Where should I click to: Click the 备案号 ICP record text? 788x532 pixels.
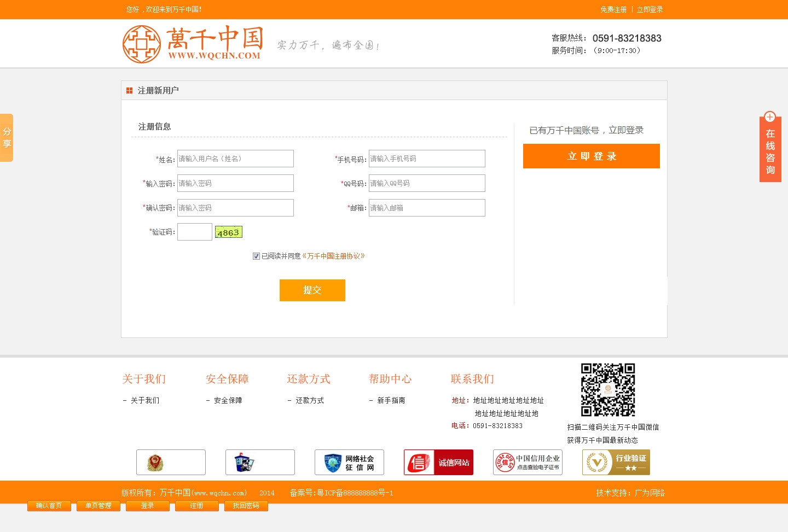pyautogui.click(x=341, y=493)
